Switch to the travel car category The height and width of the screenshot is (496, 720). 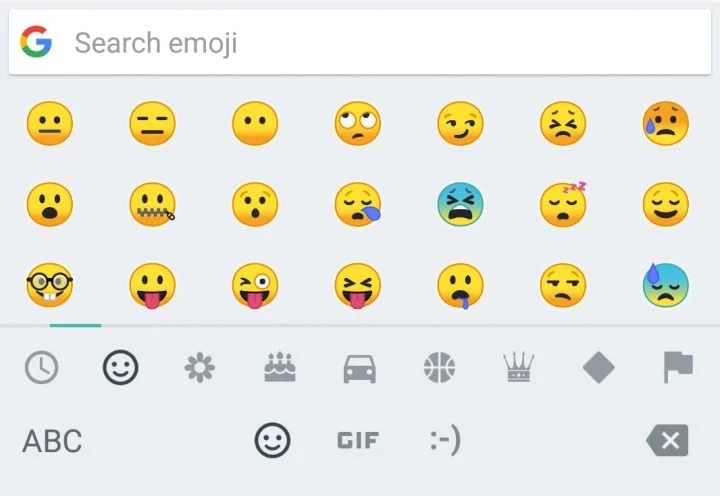(x=360, y=368)
